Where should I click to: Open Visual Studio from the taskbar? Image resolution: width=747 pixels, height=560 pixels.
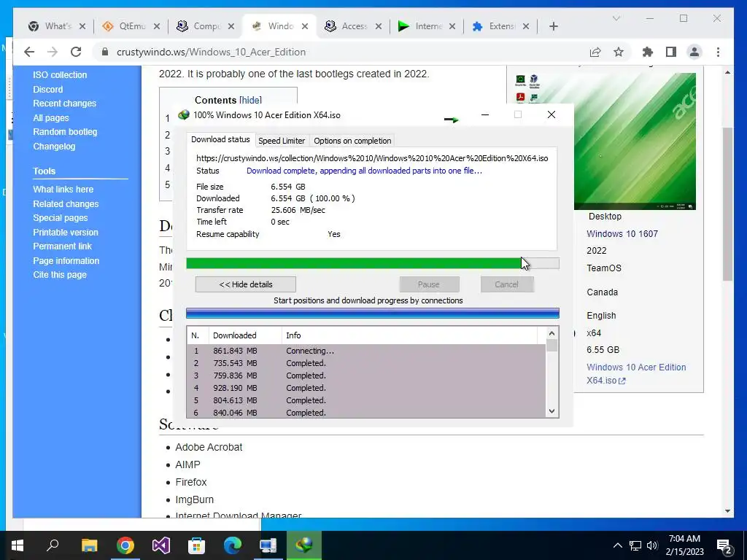click(x=161, y=545)
